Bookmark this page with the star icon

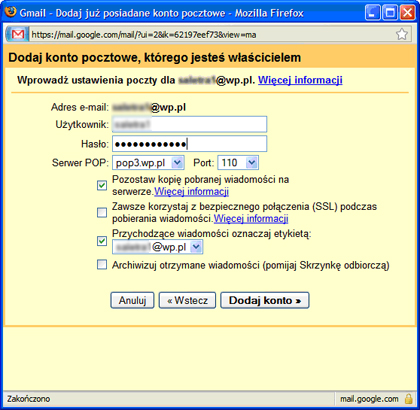tap(402, 34)
